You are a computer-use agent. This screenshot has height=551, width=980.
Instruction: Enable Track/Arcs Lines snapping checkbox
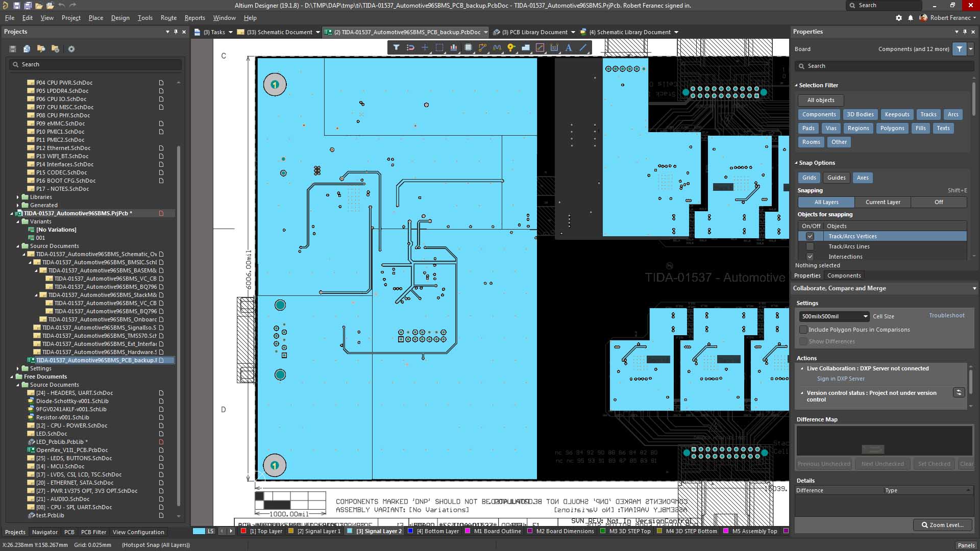pyautogui.click(x=810, y=246)
